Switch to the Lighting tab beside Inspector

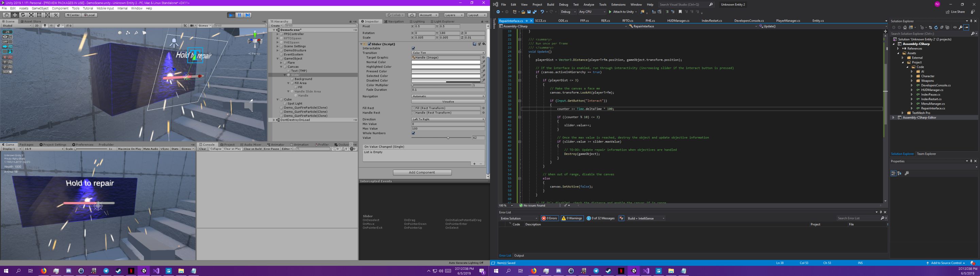[x=417, y=21]
